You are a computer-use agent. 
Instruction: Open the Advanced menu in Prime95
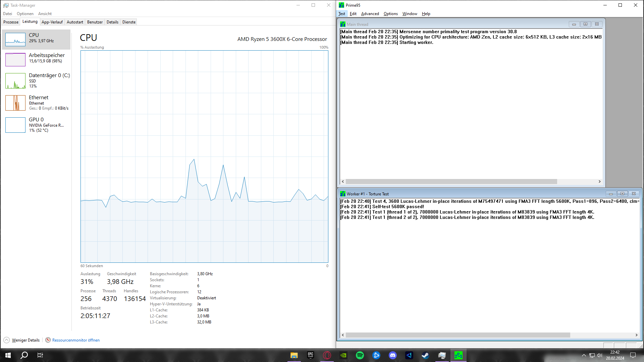[x=370, y=14]
